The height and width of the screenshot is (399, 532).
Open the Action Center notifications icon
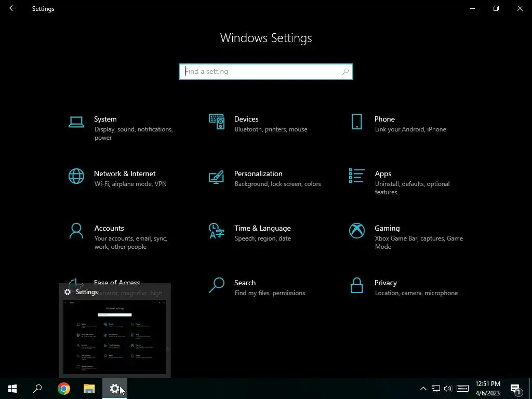(516, 390)
